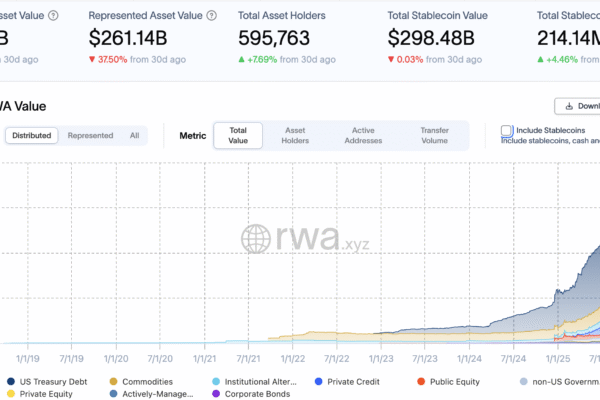This screenshot has height=400, width=600.
Task: Select the Active Addresses metric tab
Action: point(362,135)
